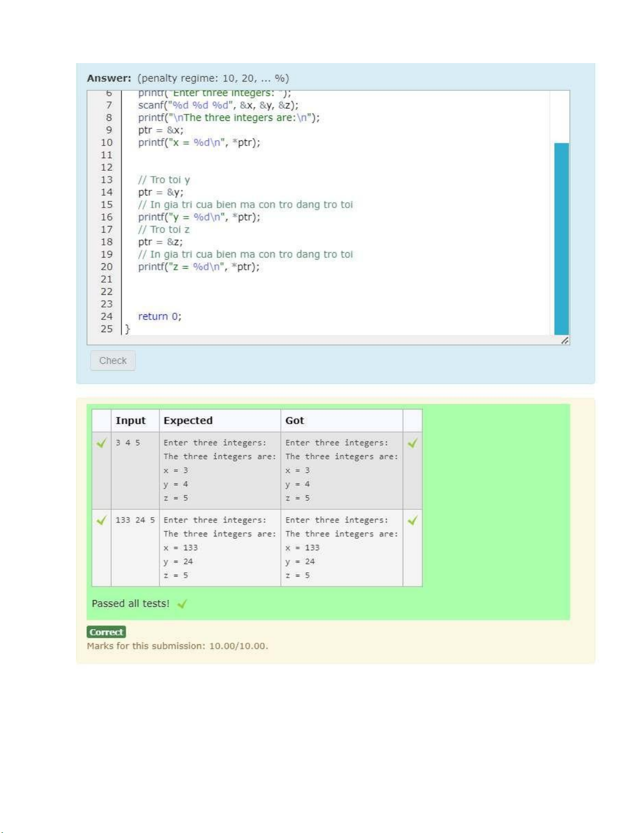Image resolution: width=644 pixels, height=833 pixels.
Task: Click the green tick left of input 3 4 5
Action: point(101,443)
